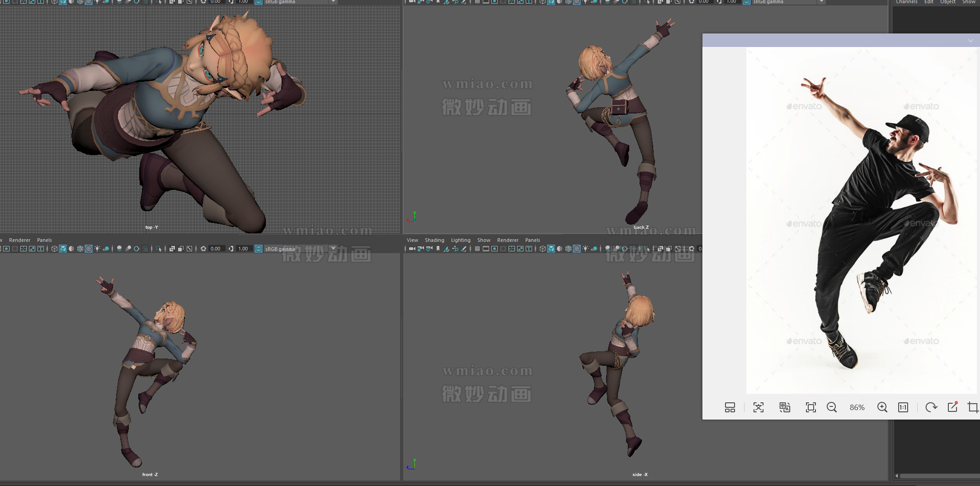
Task: Zoom in on the reference image
Action: click(x=882, y=407)
